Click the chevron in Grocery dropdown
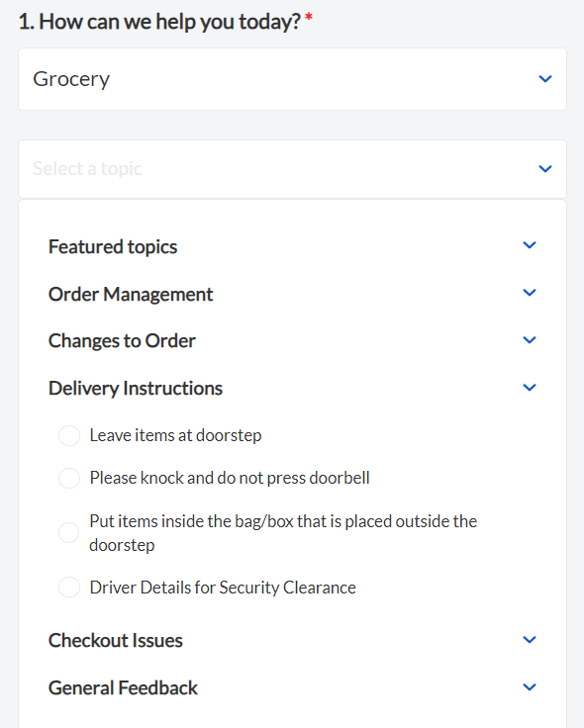Viewport: 584px width, 728px height. point(545,79)
